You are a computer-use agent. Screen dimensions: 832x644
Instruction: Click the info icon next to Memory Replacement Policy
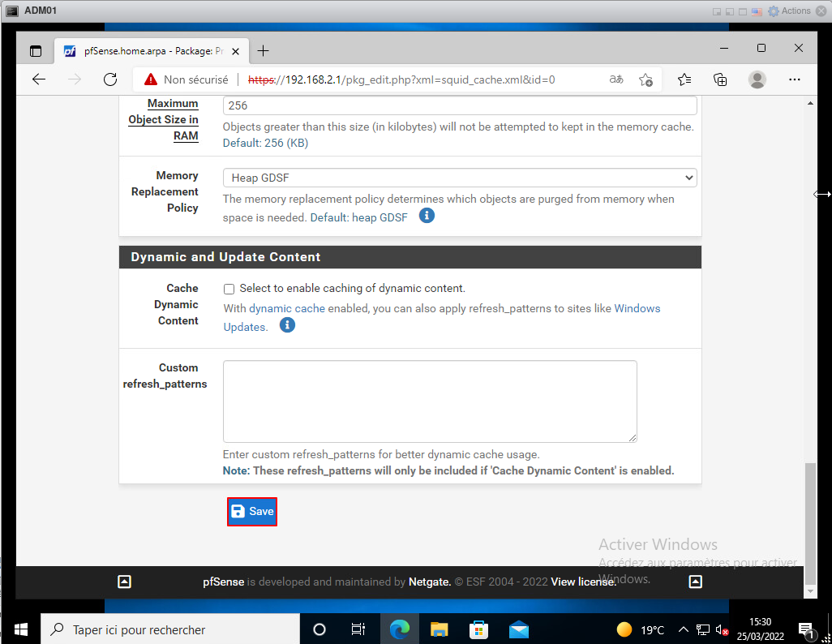pyautogui.click(x=427, y=216)
